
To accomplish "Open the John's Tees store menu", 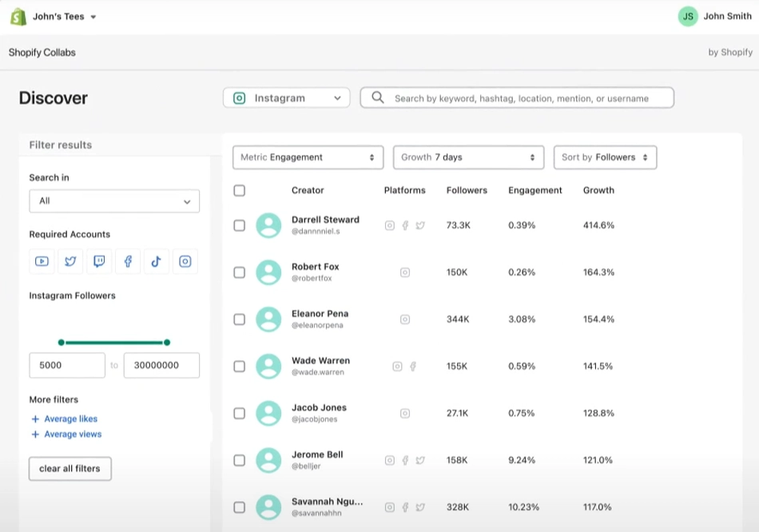I will click(64, 16).
